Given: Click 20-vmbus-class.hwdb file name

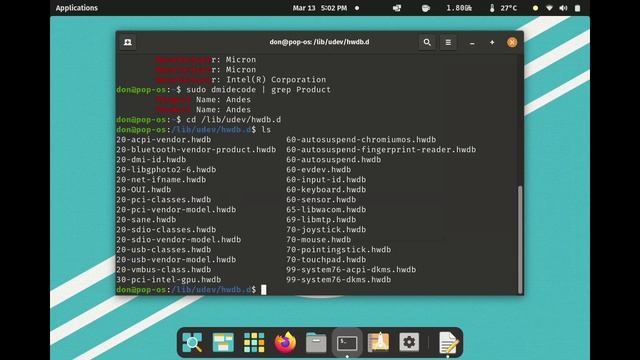Looking at the screenshot, I should coord(164,269).
